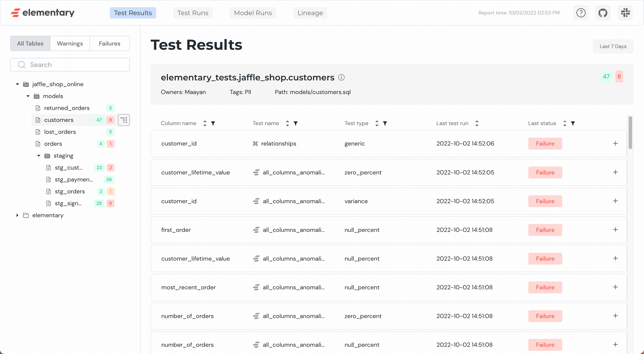Filter by Column name funnel icon

click(x=213, y=123)
